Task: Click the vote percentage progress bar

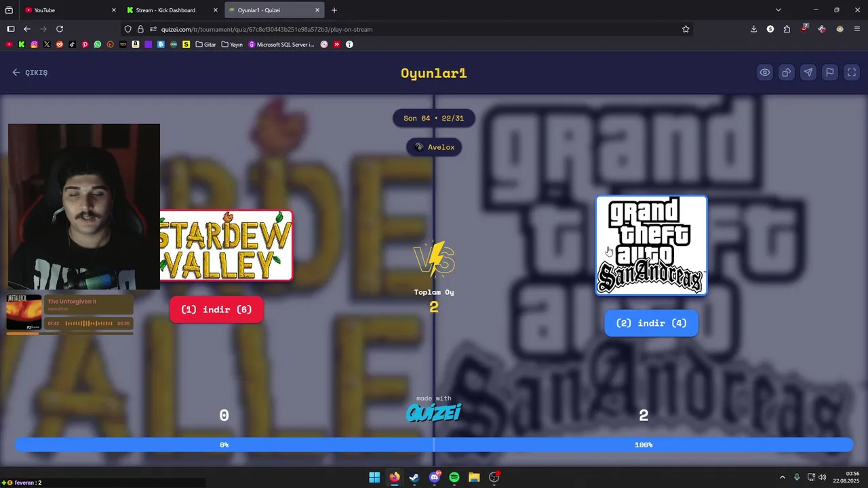Action: [434, 445]
